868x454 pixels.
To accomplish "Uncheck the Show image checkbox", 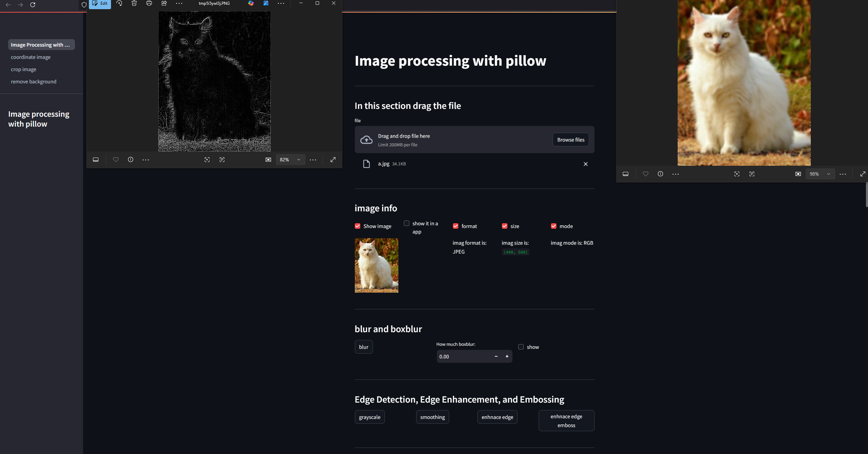I will tap(358, 226).
